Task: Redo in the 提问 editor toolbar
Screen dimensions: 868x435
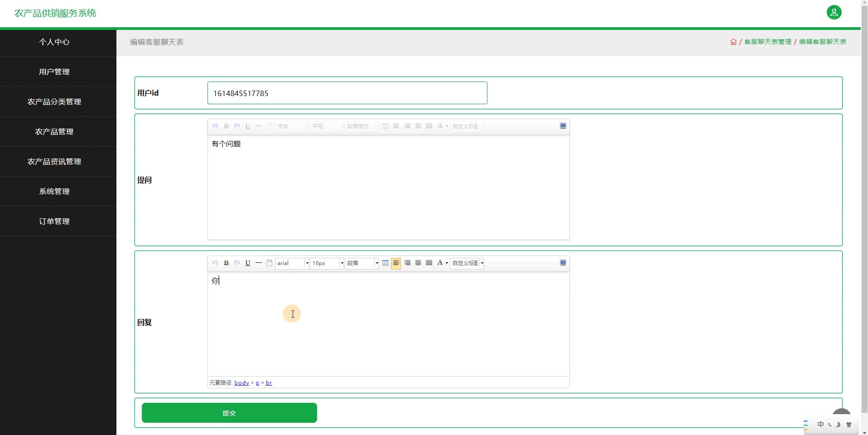Action: 237,126
